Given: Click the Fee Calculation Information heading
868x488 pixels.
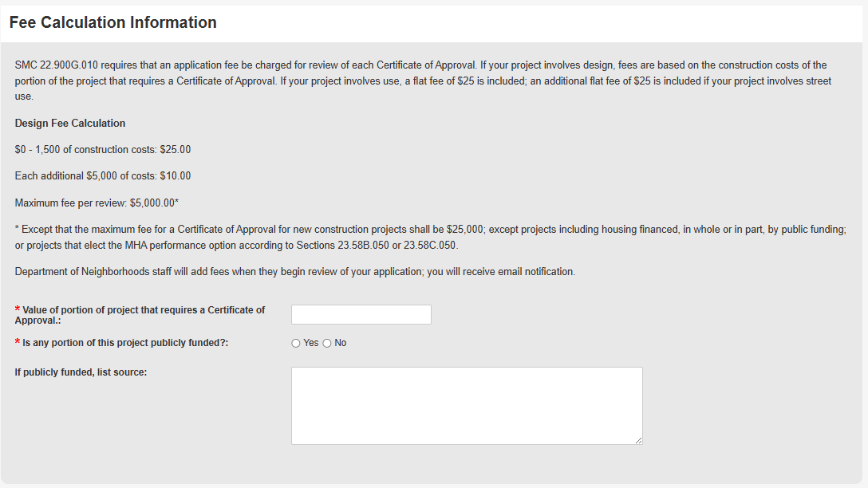Looking at the screenshot, I should coord(112,22).
